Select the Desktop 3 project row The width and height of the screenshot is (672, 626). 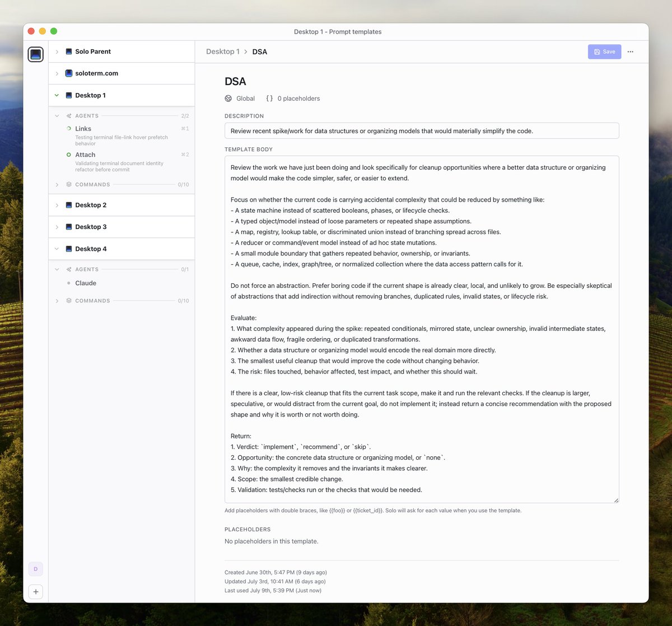122,227
